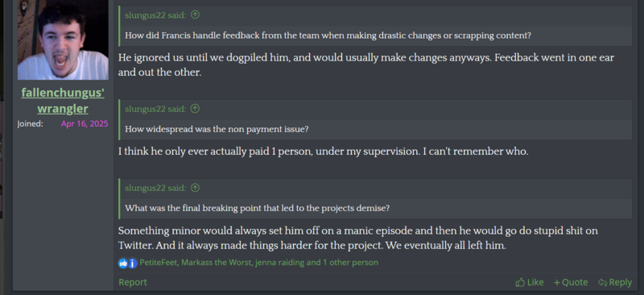The image size is (644, 295).
Task: Open the list of users who reacted
Action: tap(258, 263)
